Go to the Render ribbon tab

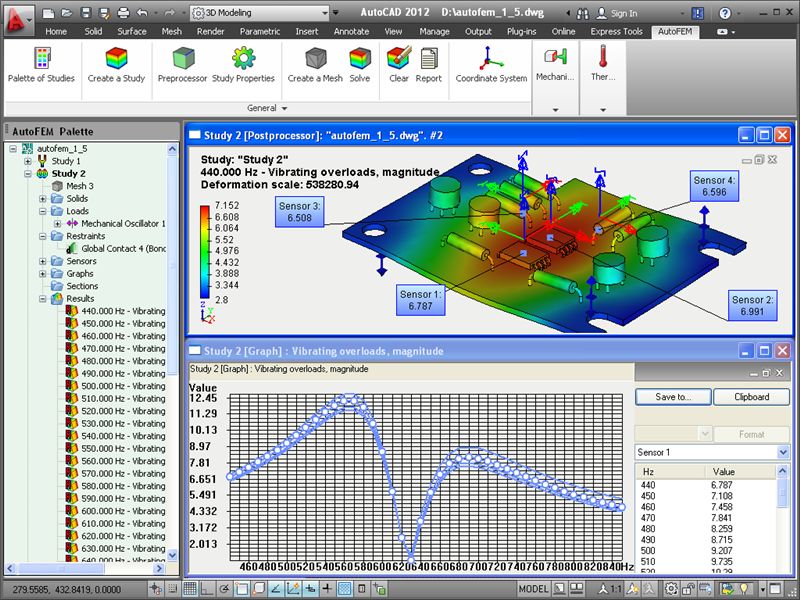coord(210,31)
